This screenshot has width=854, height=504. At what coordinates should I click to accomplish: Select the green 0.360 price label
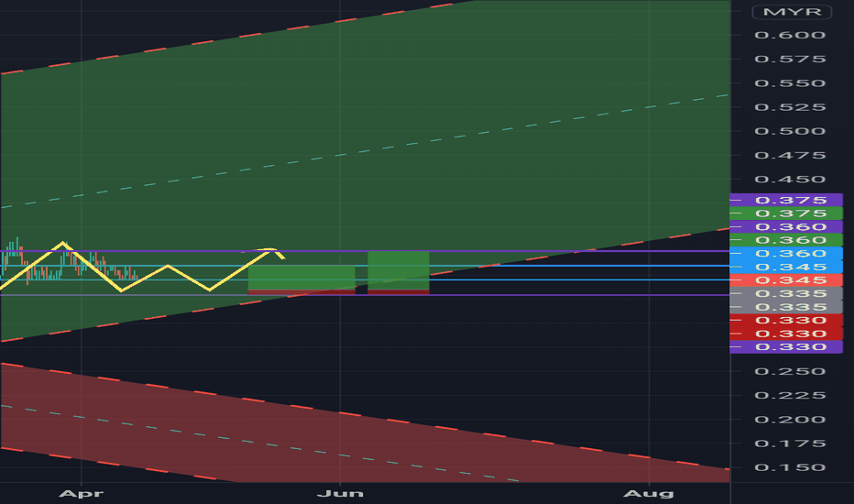[x=786, y=240]
